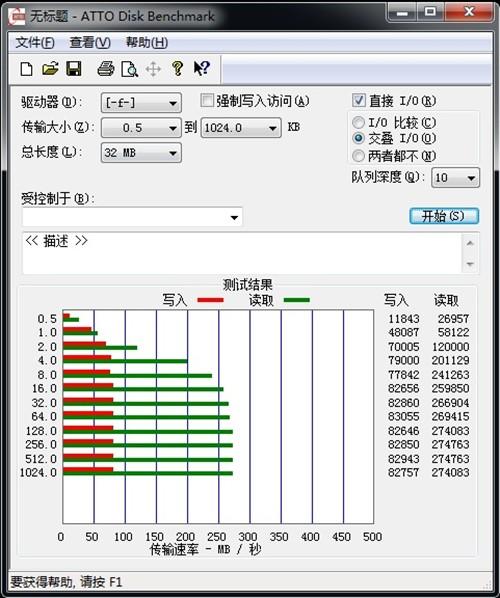Open the 查看(V) menu
Image resolution: width=500 pixels, height=598 pixels.
pyautogui.click(x=90, y=42)
